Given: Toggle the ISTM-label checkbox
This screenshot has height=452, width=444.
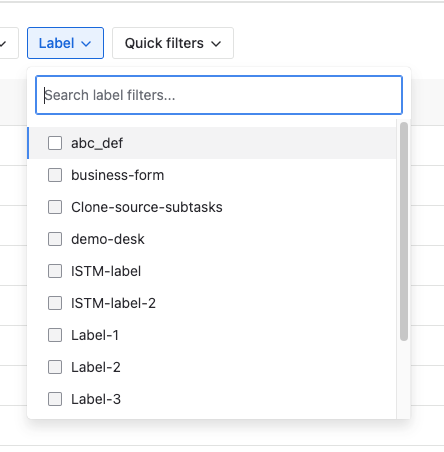Looking at the screenshot, I should (55, 271).
